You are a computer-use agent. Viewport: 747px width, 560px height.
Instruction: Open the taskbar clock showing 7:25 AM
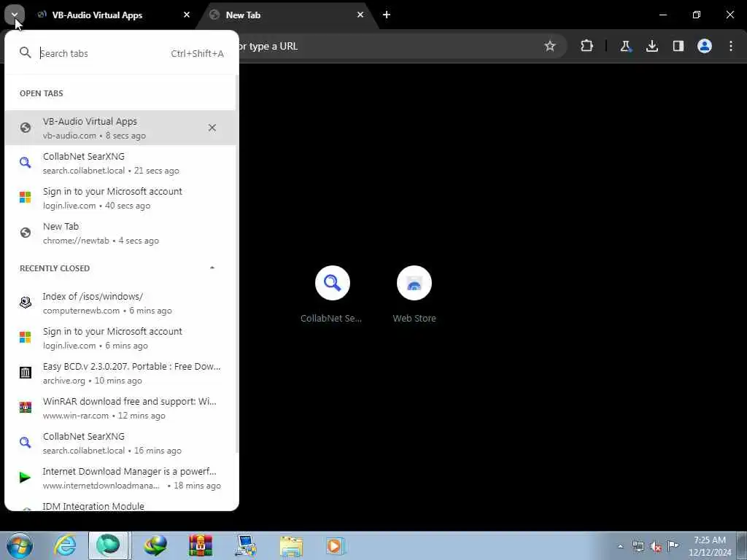tap(710, 546)
